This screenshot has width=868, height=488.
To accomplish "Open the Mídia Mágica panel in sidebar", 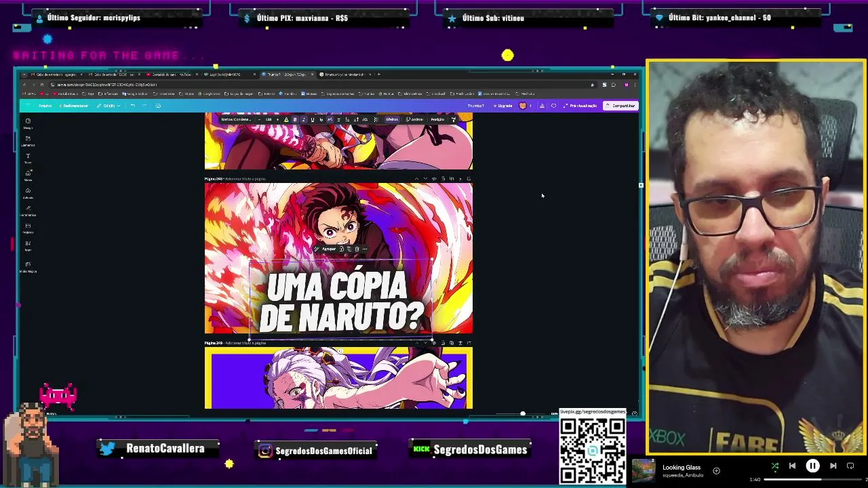I will [28, 266].
